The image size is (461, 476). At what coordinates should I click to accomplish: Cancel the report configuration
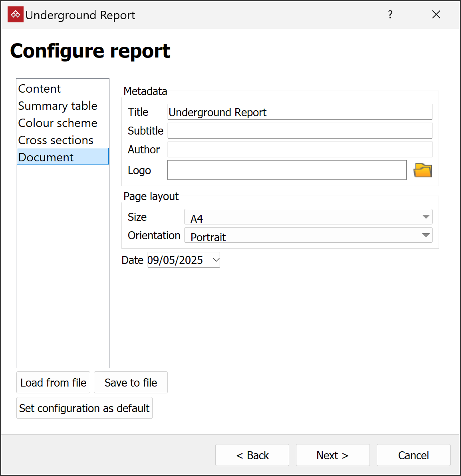(x=413, y=455)
